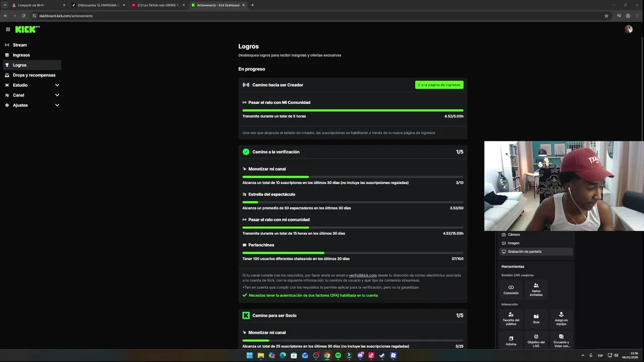Click the '3/10' subscriber count value

(x=459, y=183)
